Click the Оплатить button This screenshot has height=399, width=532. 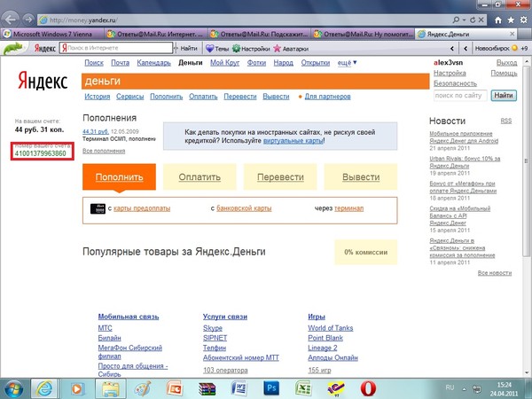coord(199,176)
